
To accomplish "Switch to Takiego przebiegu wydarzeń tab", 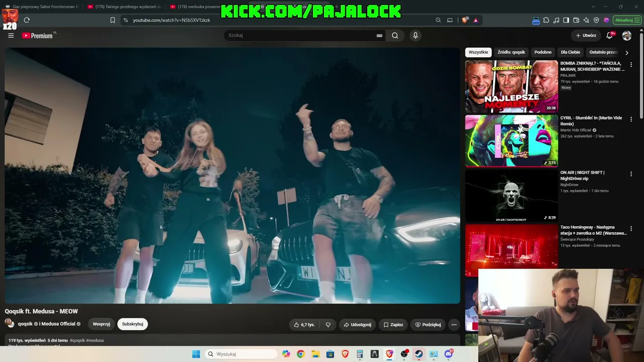I will point(124,7).
